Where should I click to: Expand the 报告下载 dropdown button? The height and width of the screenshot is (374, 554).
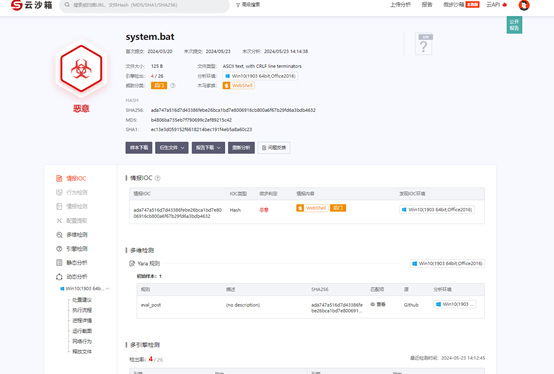pos(208,148)
